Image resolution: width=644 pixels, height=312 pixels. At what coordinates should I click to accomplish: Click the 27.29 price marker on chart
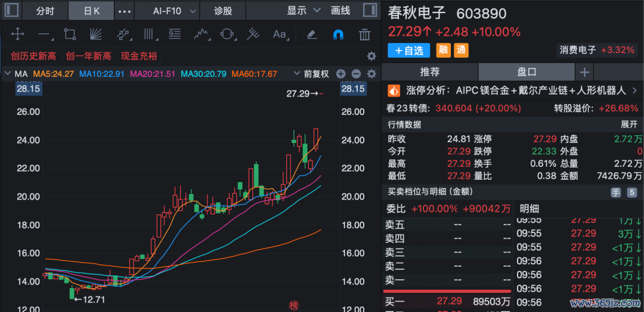point(305,94)
